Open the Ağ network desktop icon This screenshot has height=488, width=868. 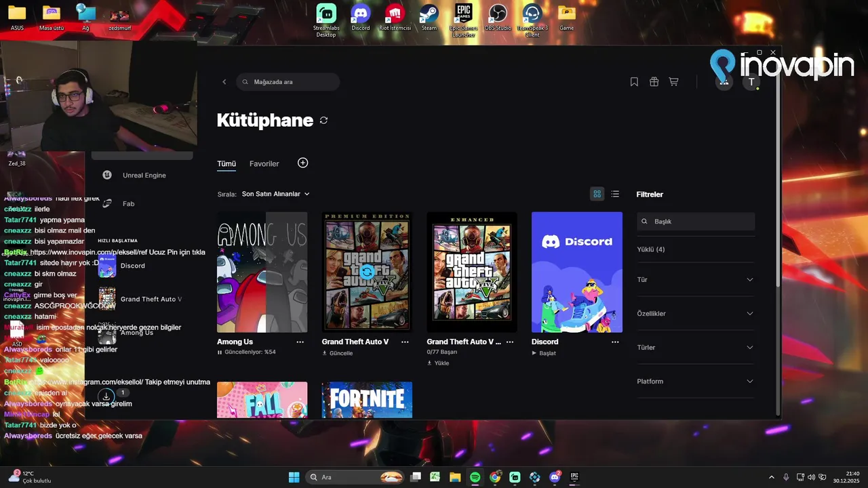click(x=85, y=18)
